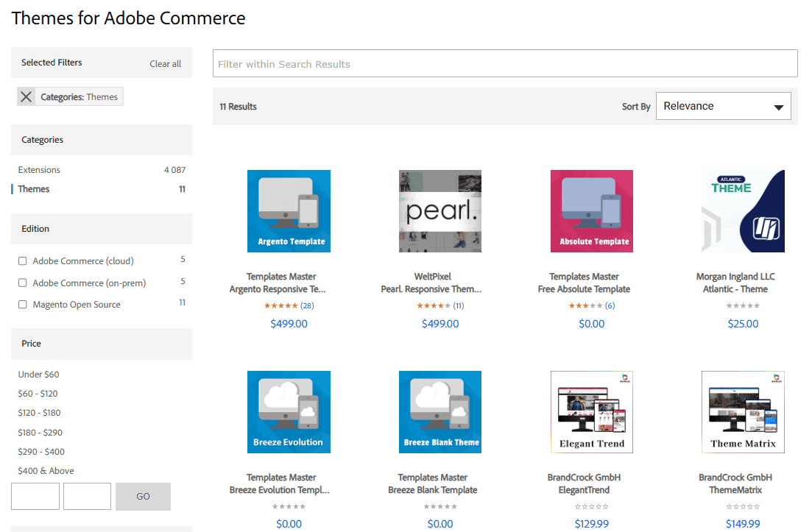The width and height of the screenshot is (812, 532).
Task: Click the GO price button
Action: click(143, 496)
